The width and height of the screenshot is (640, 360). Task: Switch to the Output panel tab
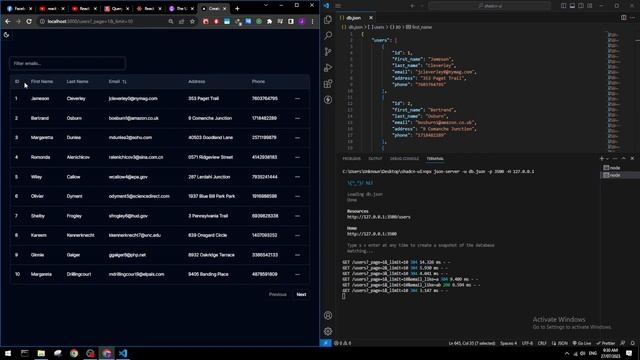[x=375, y=159]
